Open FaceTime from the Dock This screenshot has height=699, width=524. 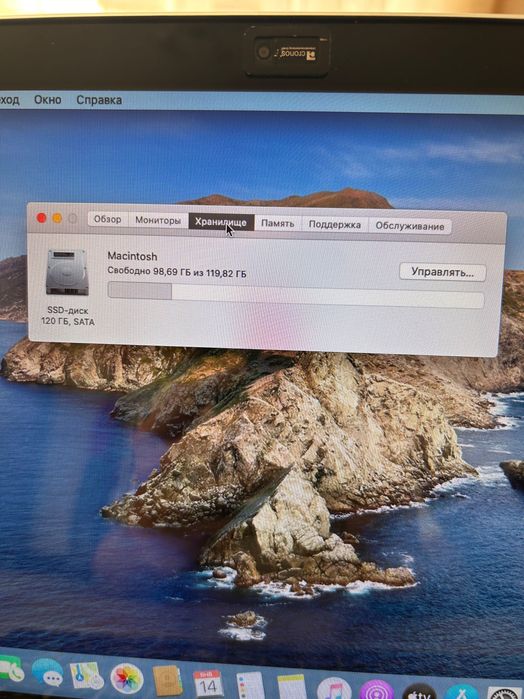pos(11,669)
